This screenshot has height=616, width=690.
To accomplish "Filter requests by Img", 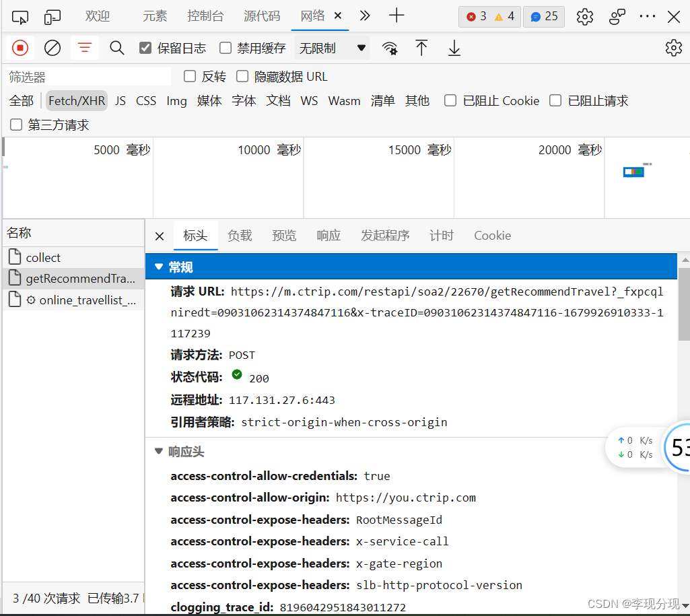I will click(176, 101).
